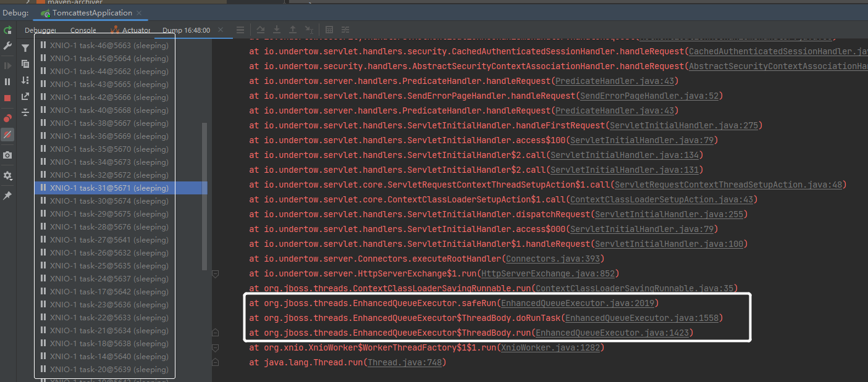Stop the debug session with the red square
This screenshot has height=382, width=868.
pos(7,98)
